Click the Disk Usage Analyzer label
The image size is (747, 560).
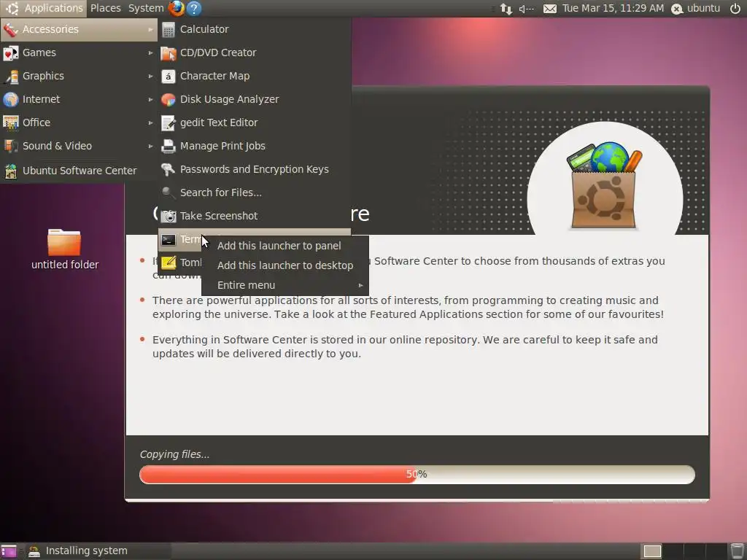click(x=230, y=99)
